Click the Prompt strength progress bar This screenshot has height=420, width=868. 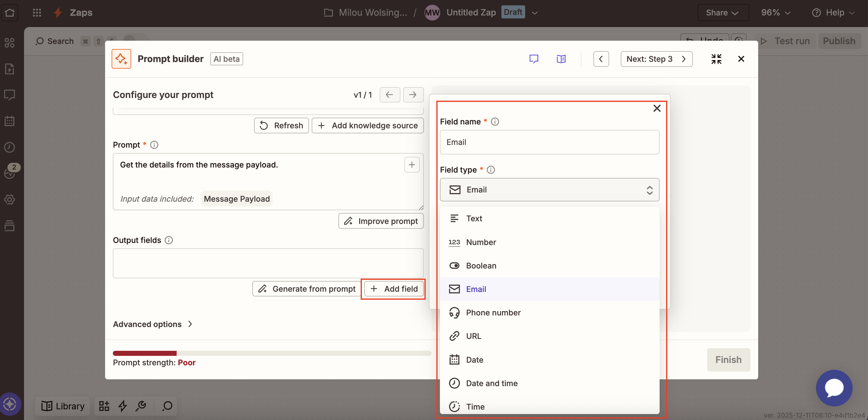[x=272, y=353]
